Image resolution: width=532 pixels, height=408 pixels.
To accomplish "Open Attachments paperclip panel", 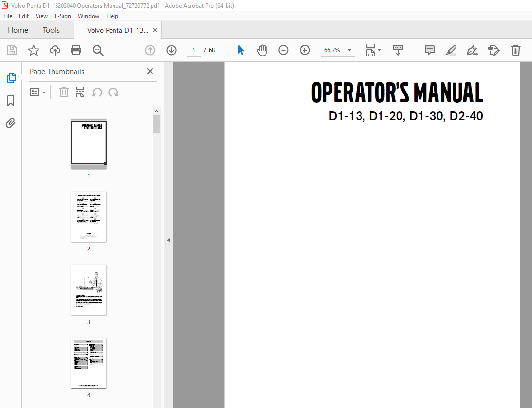I will (x=11, y=123).
